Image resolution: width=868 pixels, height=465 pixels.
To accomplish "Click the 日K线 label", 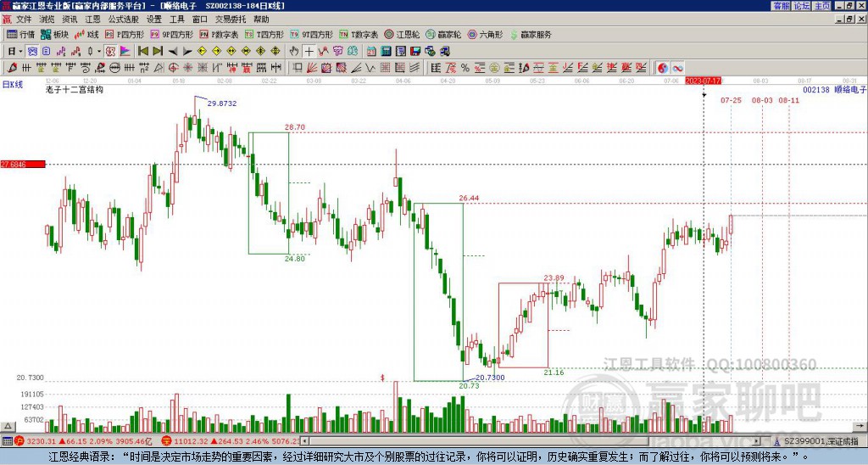I will 12,85.
